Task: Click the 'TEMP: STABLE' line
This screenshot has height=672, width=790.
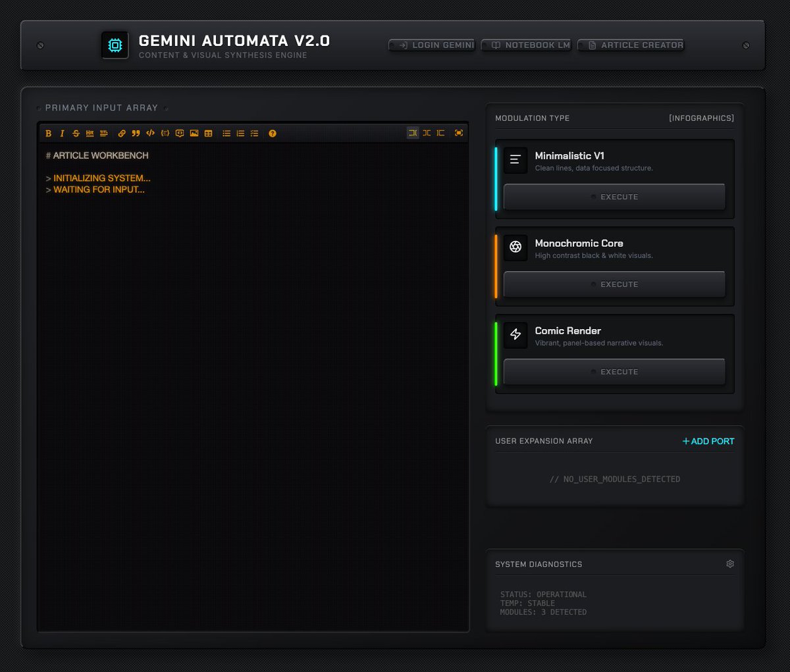Action: coord(527,604)
